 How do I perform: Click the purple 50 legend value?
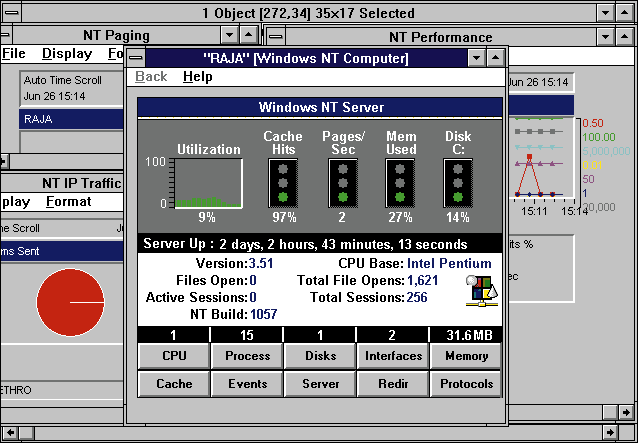pos(588,179)
